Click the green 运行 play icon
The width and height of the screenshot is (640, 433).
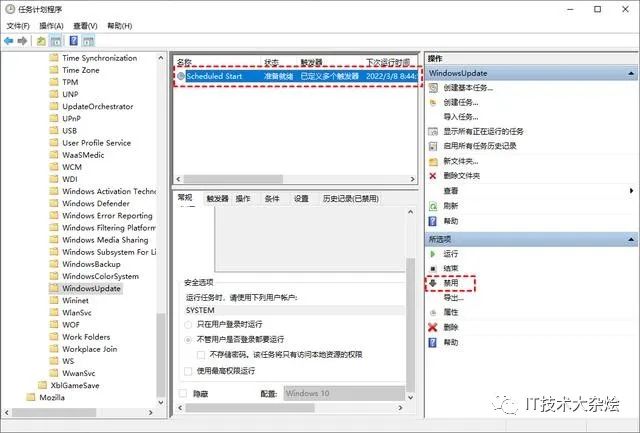(x=433, y=254)
